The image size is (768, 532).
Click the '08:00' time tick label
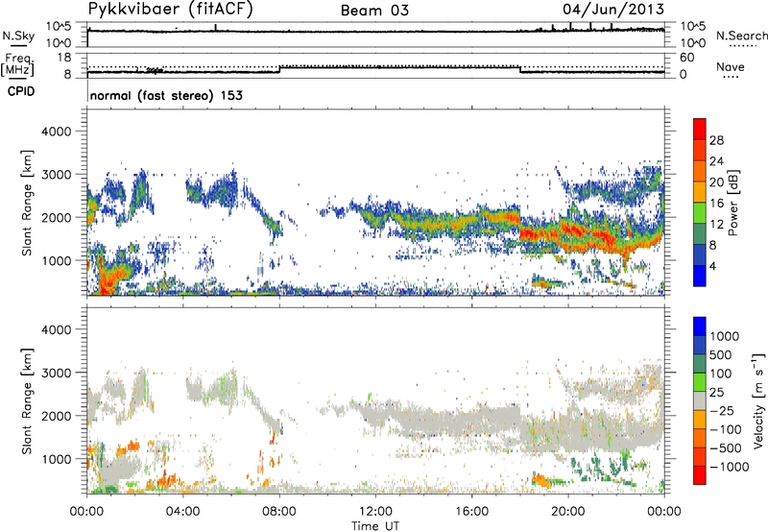coord(279,512)
